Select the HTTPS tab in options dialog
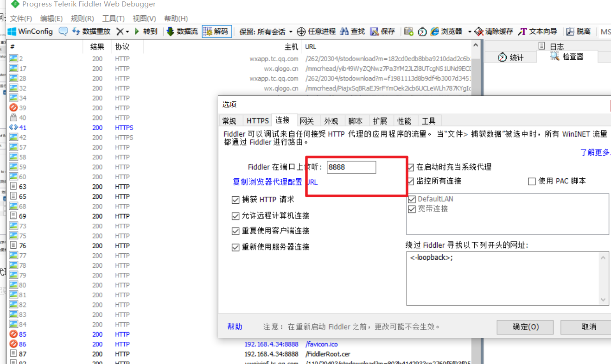This screenshot has height=364, width=611. (257, 121)
